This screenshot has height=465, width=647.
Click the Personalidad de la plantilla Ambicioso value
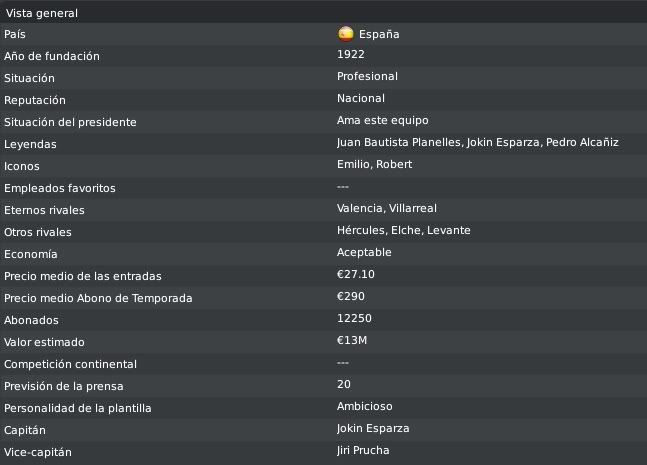(x=364, y=406)
